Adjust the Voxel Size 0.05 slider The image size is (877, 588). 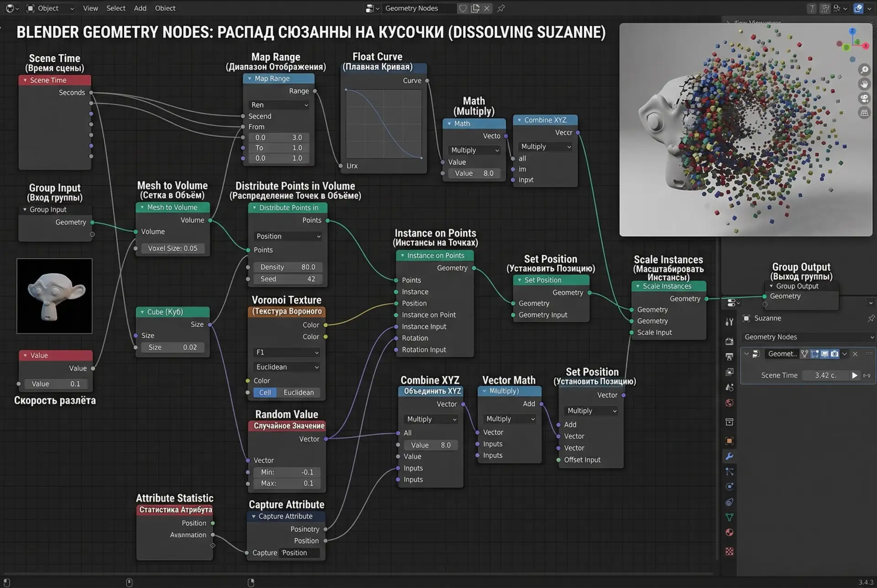pos(173,248)
